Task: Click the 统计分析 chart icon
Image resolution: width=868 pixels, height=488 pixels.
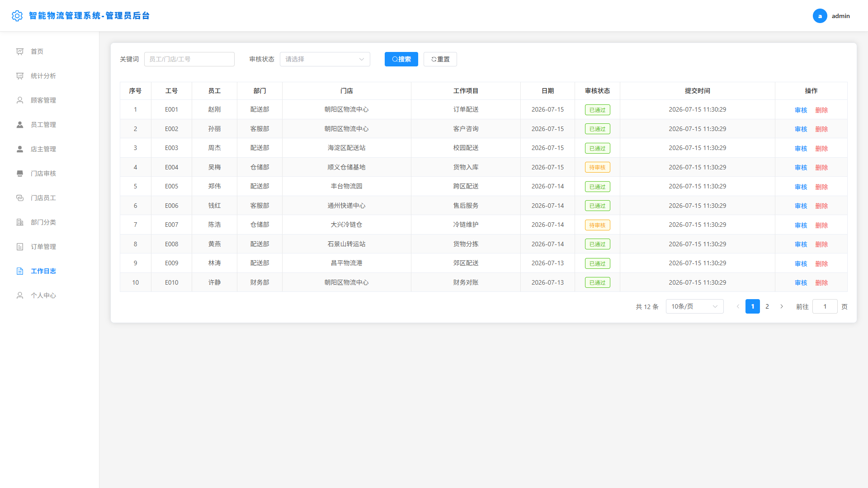Action: [x=20, y=76]
